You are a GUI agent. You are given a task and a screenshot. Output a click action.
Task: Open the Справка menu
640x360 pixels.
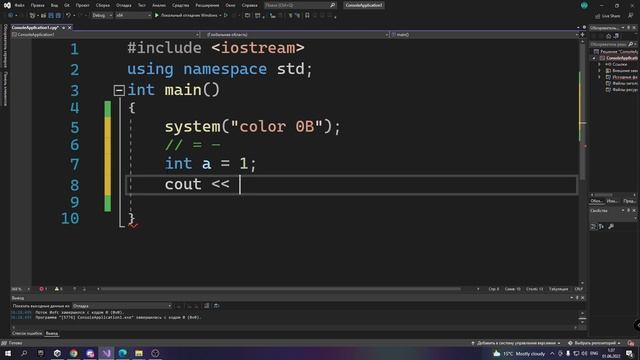pos(249,5)
